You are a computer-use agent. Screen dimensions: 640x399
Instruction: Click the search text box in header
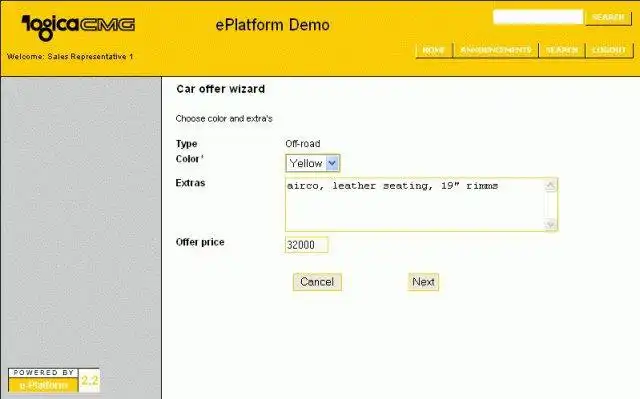[x=538, y=17]
